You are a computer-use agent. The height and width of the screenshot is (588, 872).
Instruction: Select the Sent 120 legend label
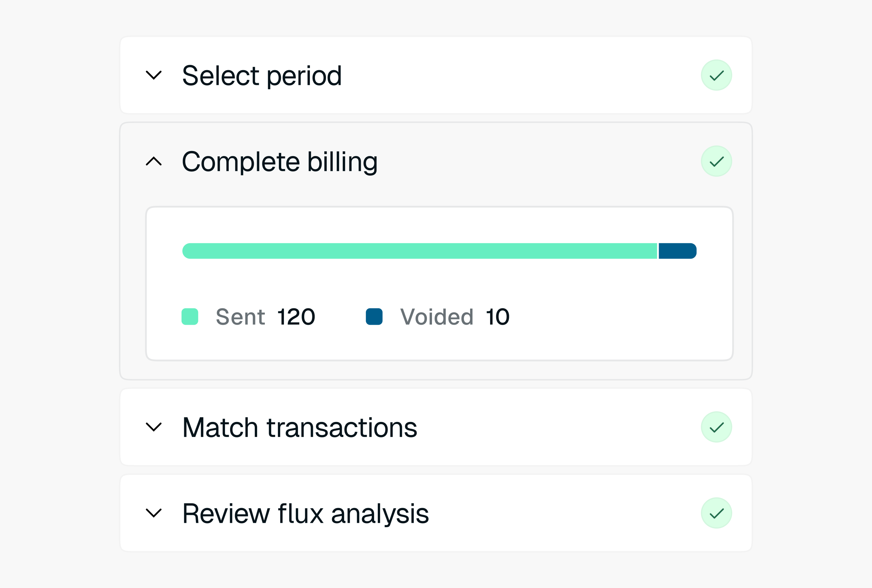(265, 317)
